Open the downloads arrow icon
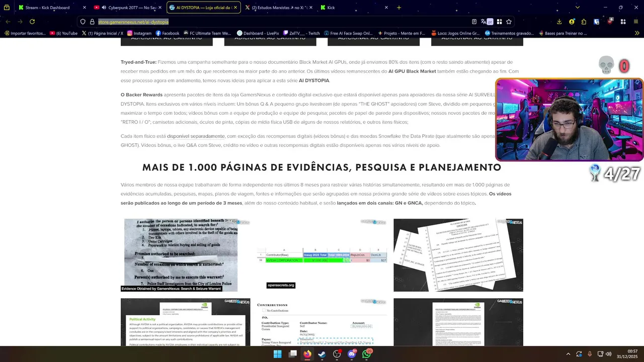Image resolution: width=644 pixels, height=362 pixels. [x=559, y=22]
